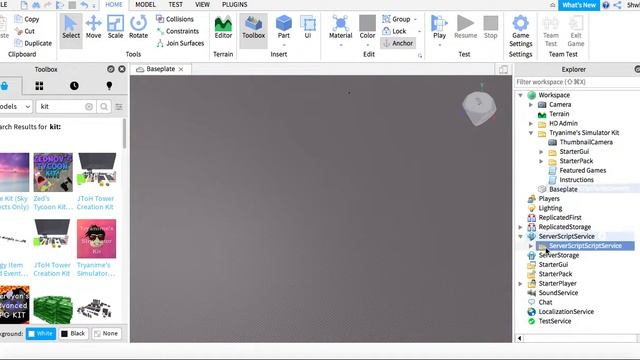This screenshot has height=360, width=640.
Task: Open Toolbox Inventory grid tab
Action: click(x=39, y=86)
